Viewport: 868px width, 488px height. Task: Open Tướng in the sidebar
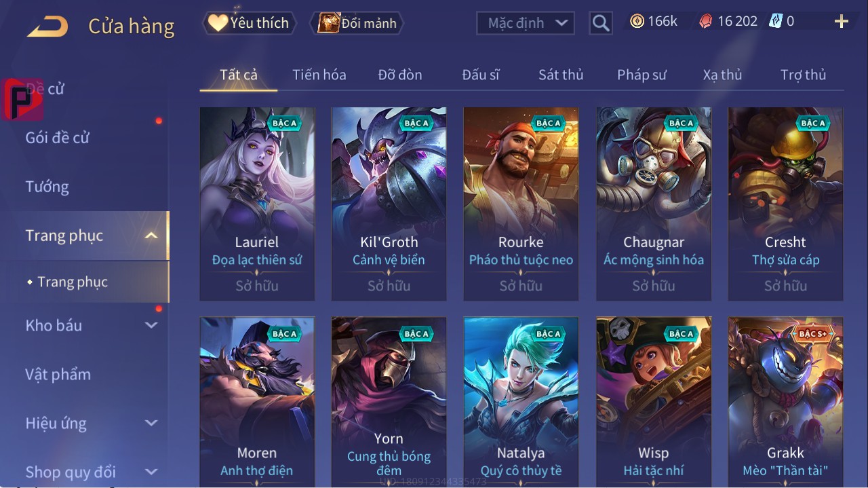pos(47,187)
